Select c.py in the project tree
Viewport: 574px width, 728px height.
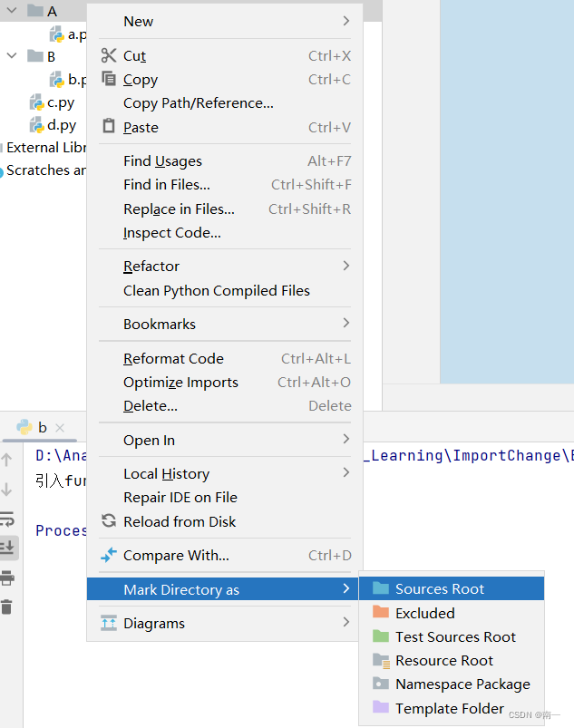61,103
